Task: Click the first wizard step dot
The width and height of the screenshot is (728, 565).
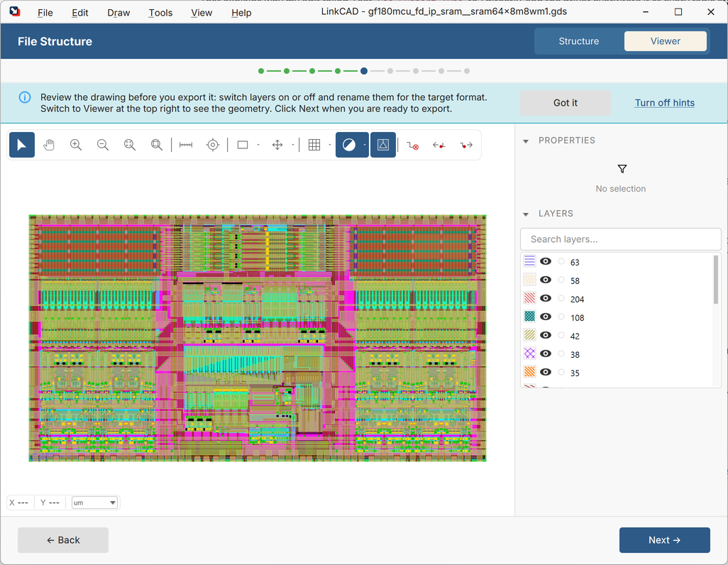Action: (x=261, y=71)
